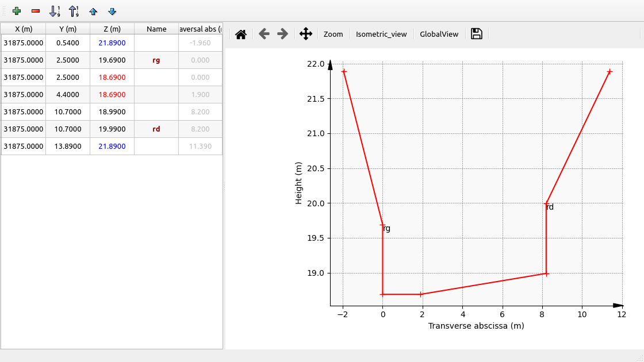Click the Z (m) column header

tap(112, 29)
